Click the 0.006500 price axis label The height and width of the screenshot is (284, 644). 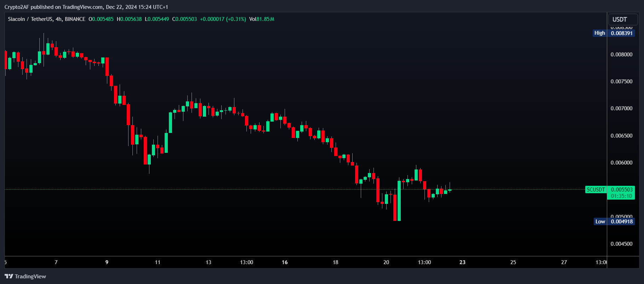tap(621, 135)
